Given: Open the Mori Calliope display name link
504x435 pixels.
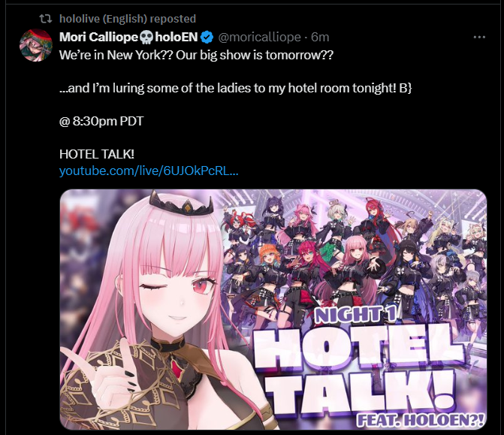Looking at the screenshot, I should click(98, 38).
